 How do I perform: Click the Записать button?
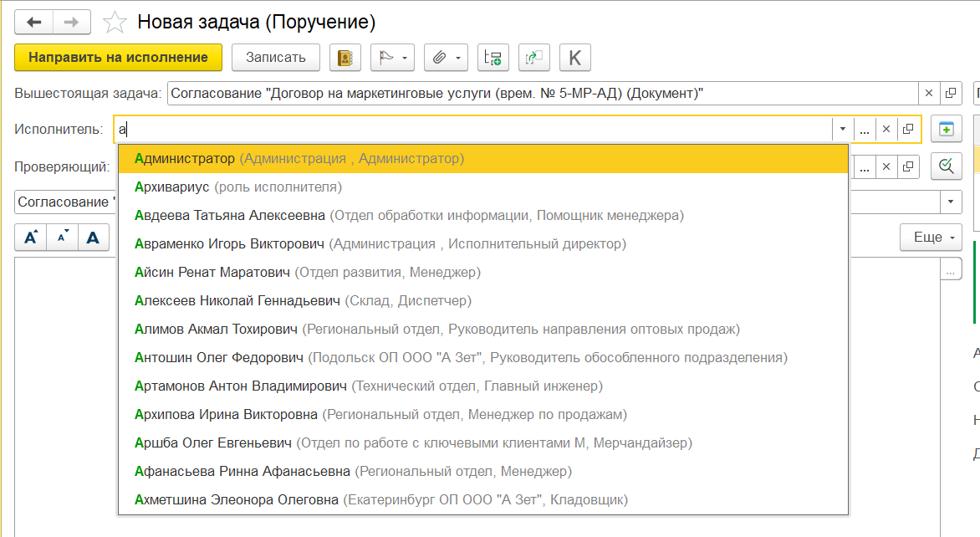(x=276, y=58)
